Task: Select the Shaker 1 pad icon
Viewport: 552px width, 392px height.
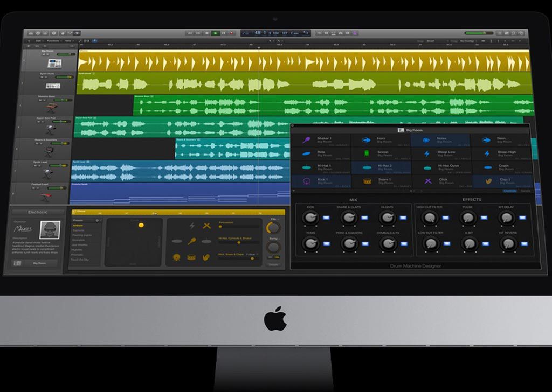Action: (x=307, y=140)
